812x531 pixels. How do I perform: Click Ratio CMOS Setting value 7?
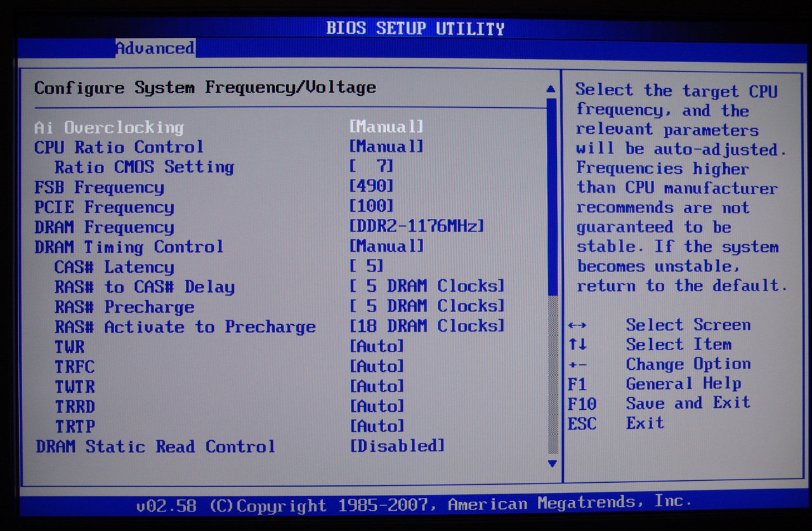point(371,167)
